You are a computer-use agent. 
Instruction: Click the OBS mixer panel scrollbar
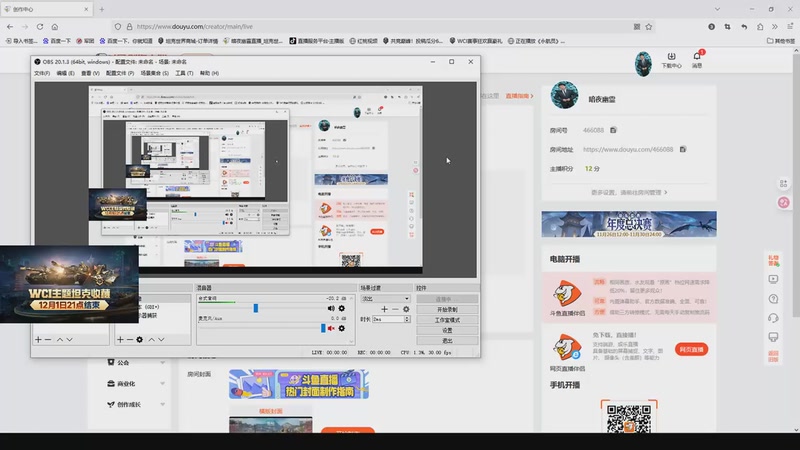point(351,319)
